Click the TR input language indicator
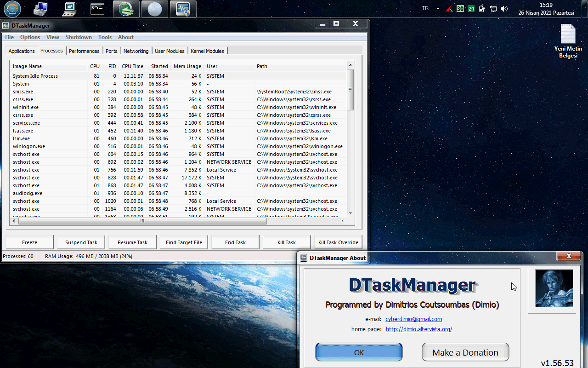The image size is (588, 368). pyautogui.click(x=425, y=9)
